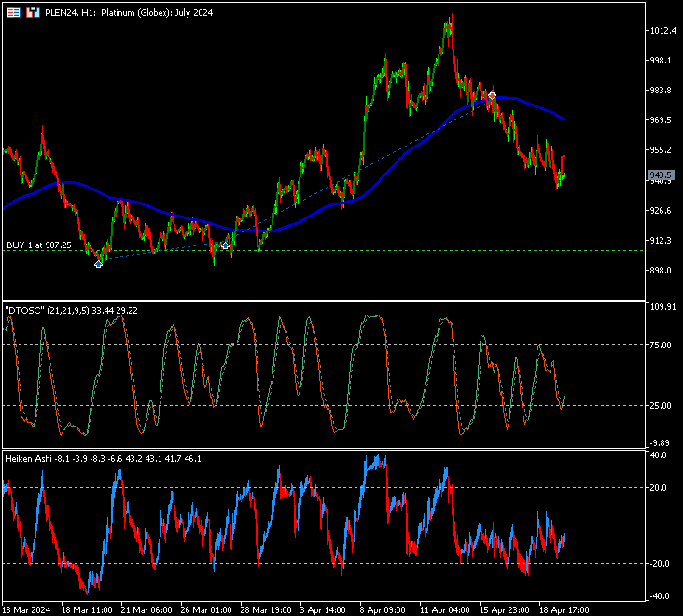Viewport: 683px width, 616px height.
Task: Click the 955.2 price scale value
Action: (x=661, y=150)
